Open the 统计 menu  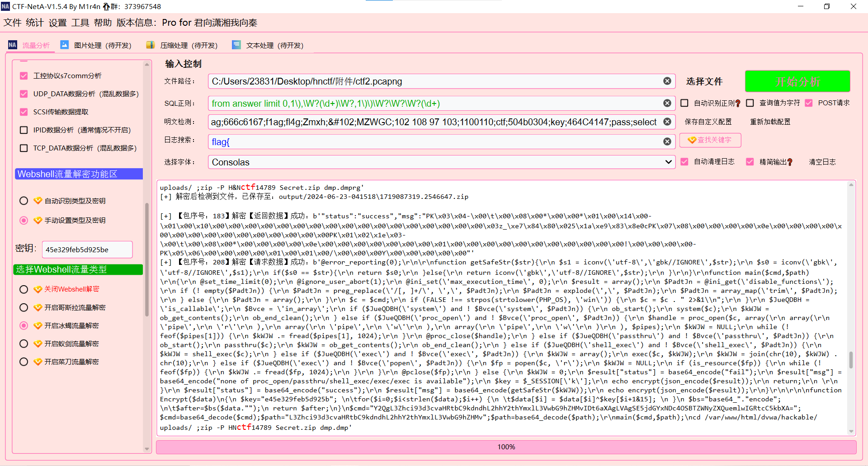(x=35, y=23)
